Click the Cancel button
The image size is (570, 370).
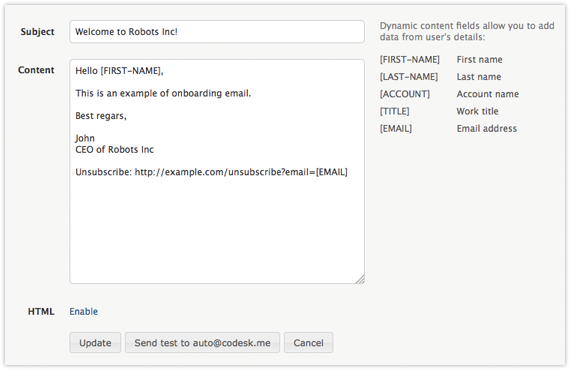(x=308, y=342)
